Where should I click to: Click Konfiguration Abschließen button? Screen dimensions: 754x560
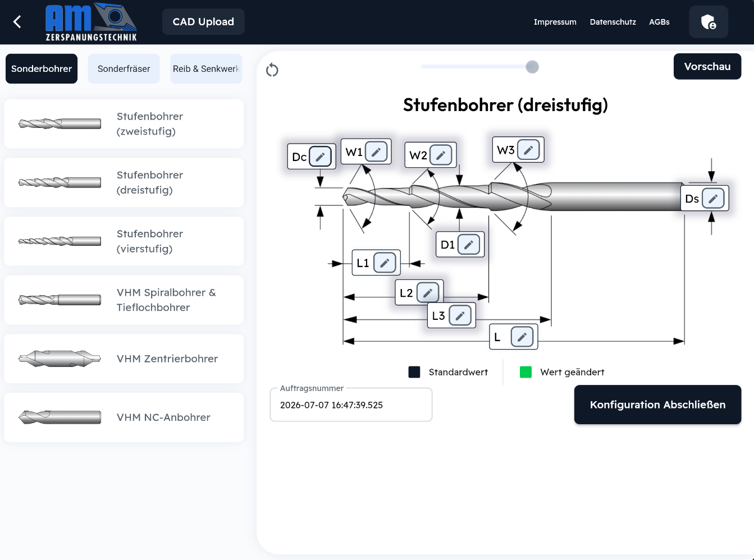[657, 405]
